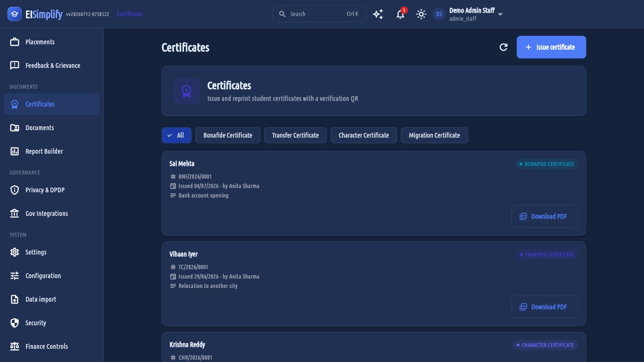Viewport: 644px width, 362px height.
Task: Click the Issue certificate button
Action: point(551,47)
